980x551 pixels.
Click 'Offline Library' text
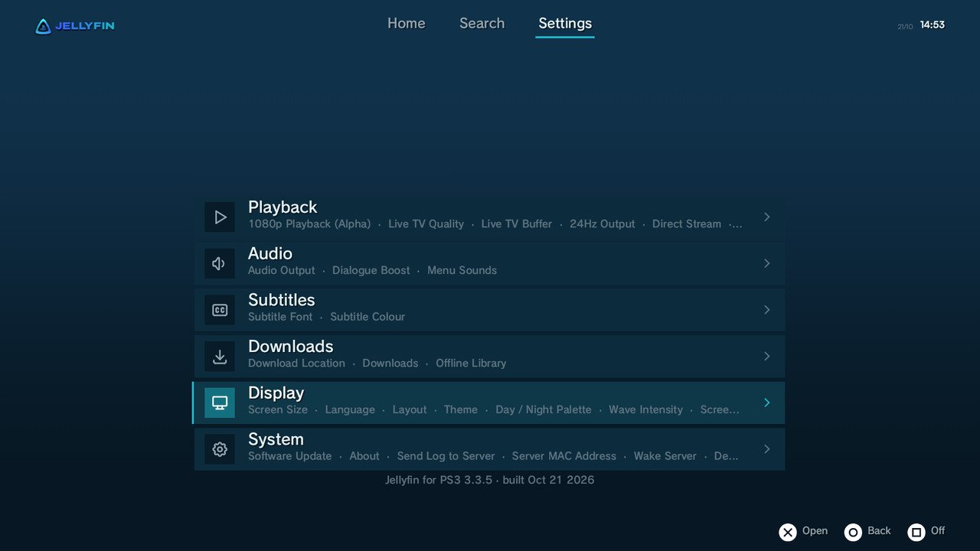471,364
